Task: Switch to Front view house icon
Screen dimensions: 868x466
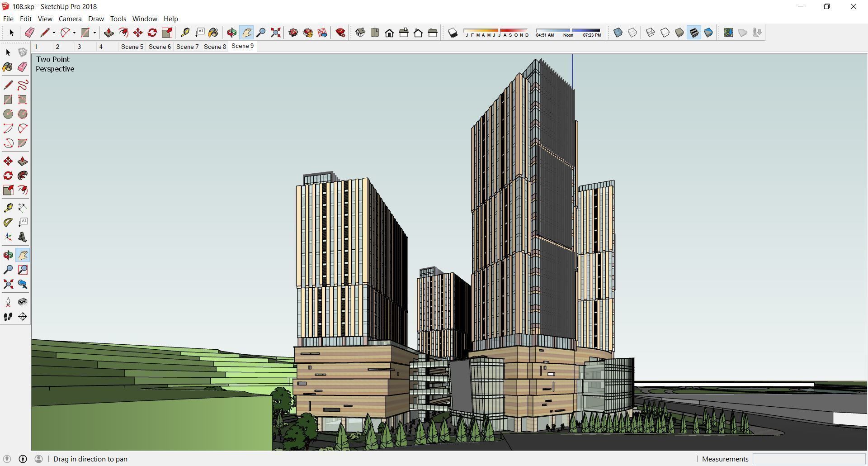Action: pos(389,33)
